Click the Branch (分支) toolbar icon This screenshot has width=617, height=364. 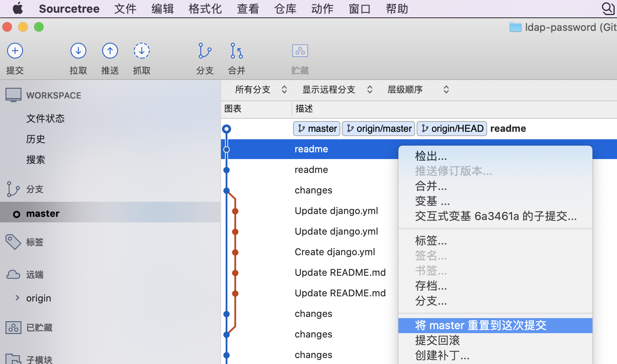205,51
